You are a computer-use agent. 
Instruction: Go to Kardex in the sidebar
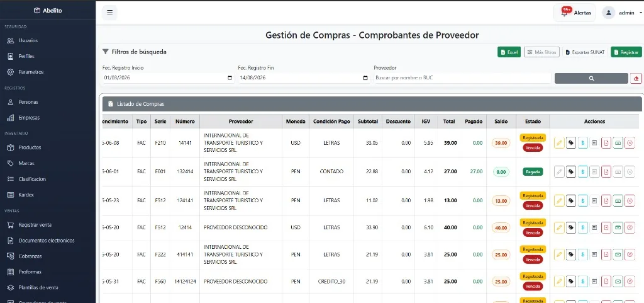pyautogui.click(x=26, y=195)
